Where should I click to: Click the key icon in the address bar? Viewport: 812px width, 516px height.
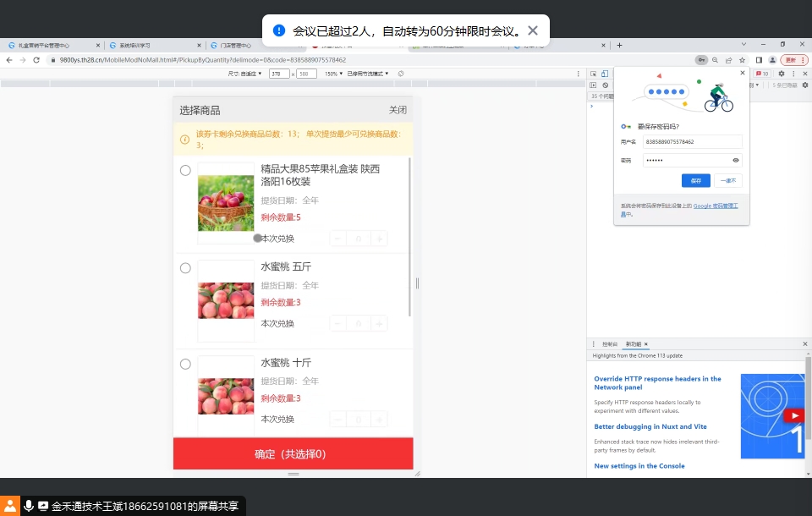click(701, 60)
